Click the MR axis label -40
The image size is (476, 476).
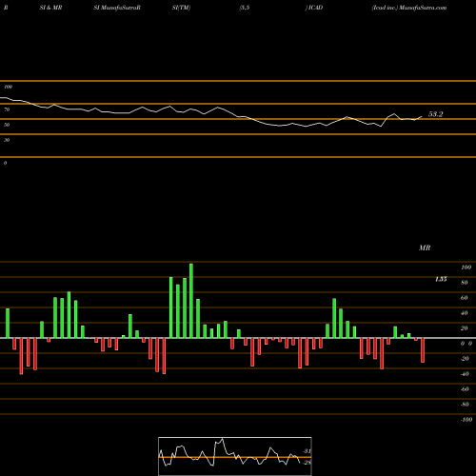tap(465, 374)
